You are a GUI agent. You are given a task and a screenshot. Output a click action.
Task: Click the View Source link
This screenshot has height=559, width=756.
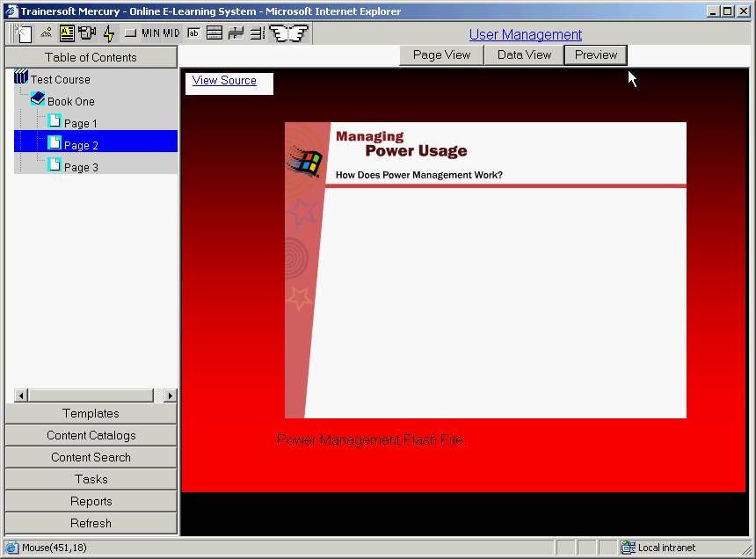tap(224, 81)
